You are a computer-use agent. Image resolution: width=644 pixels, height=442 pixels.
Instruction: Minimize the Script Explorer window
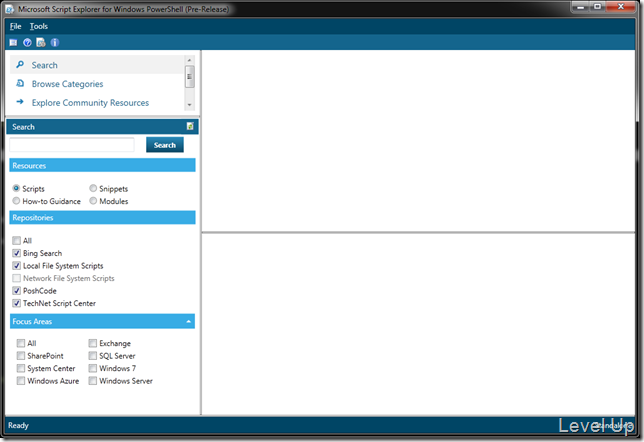(x=581, y=7)
